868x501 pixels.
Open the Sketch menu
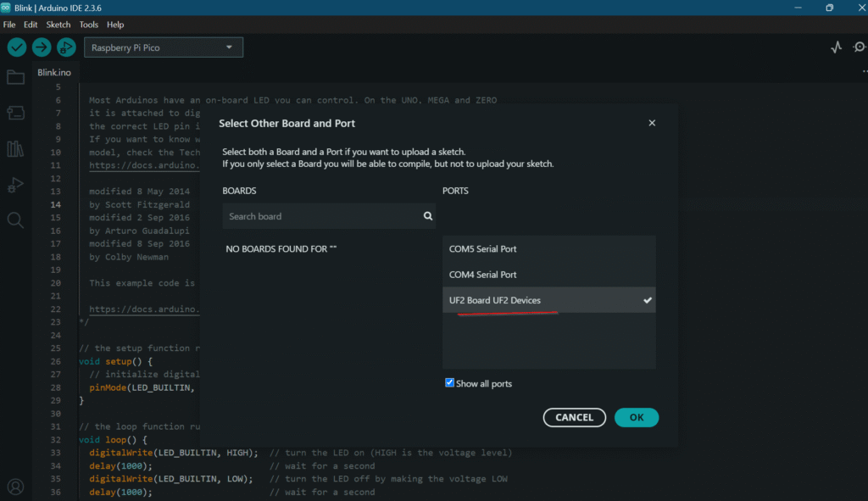[x=58, y=25]
